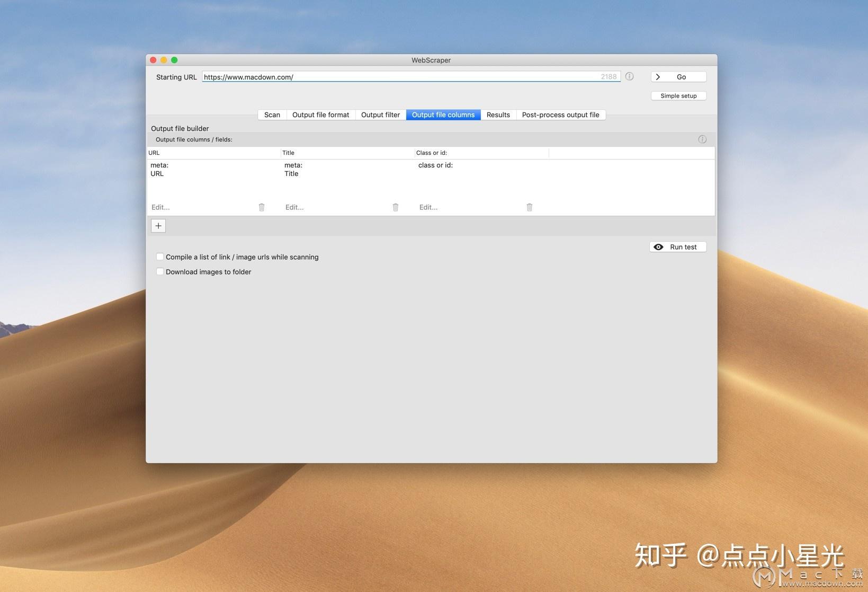Click the eye icon on Run test
868x592 pixels.
pos(658,247)
